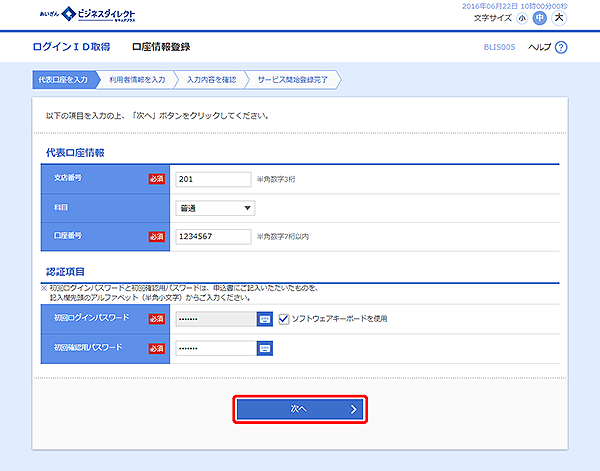Click the 初回ログインパスワード password field
This screenshot has height=471, width=600.
[216, 319]
